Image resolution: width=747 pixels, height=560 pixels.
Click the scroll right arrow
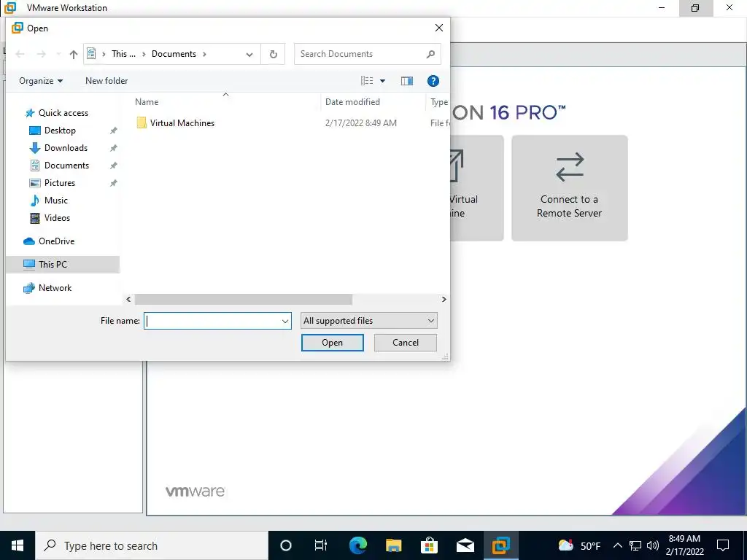click(x=444, y=300)
